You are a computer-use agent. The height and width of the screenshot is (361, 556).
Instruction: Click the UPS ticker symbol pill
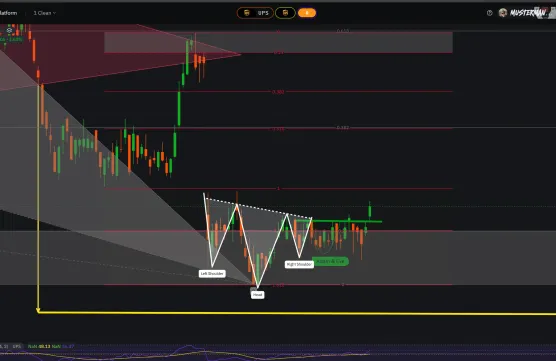coord(255,13)
